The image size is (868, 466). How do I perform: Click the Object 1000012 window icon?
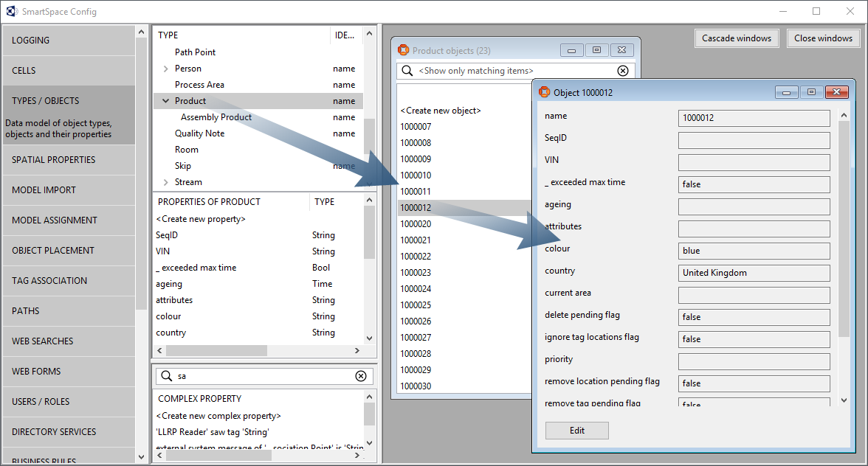[x=544, y=92]
